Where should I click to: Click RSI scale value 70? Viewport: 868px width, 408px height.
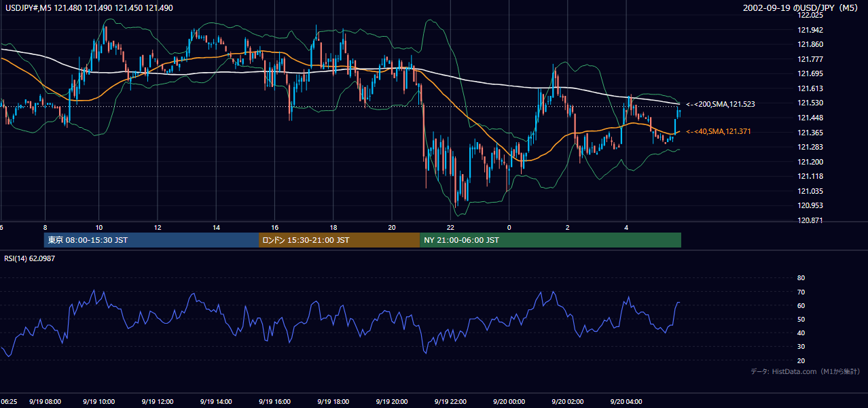click(x=801, y=292)
